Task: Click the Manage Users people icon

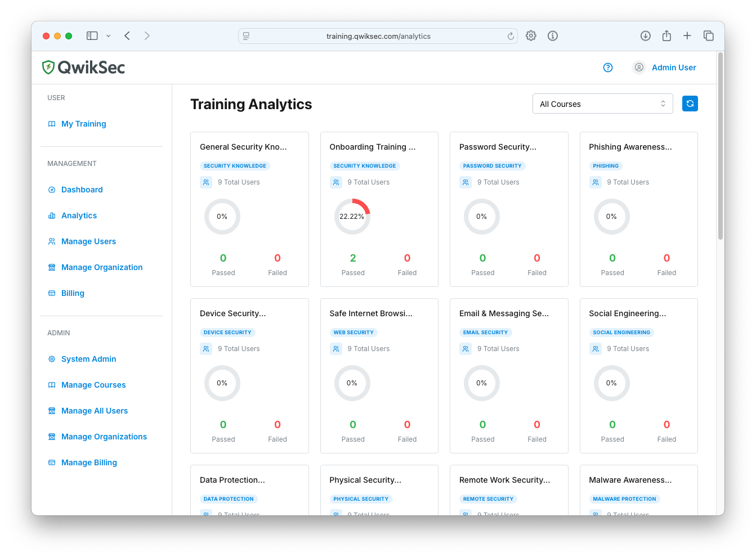Action: point(52,241)
